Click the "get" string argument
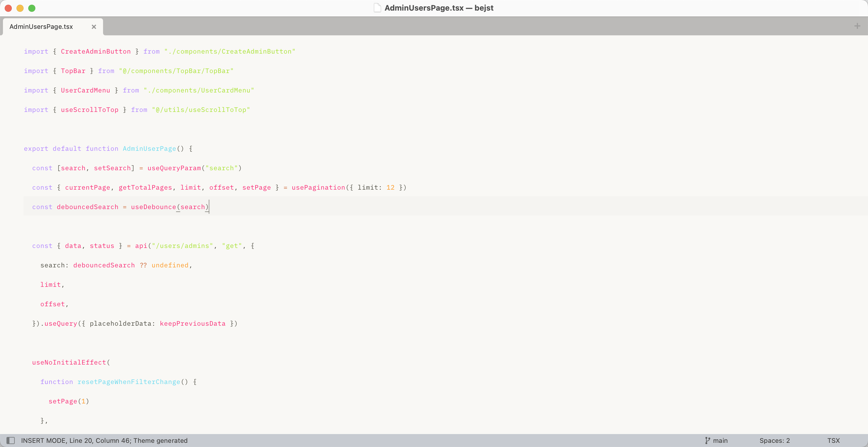The image size is (868, 447). point(232,246)
